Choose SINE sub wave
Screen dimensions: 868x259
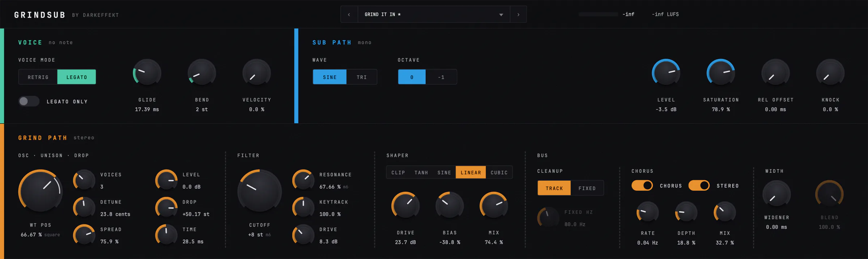tap(329, 77)
